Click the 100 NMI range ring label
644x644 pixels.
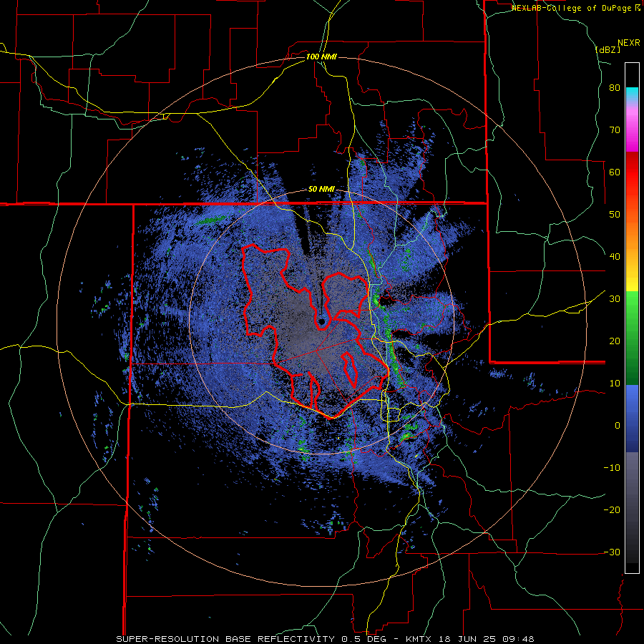321,57
